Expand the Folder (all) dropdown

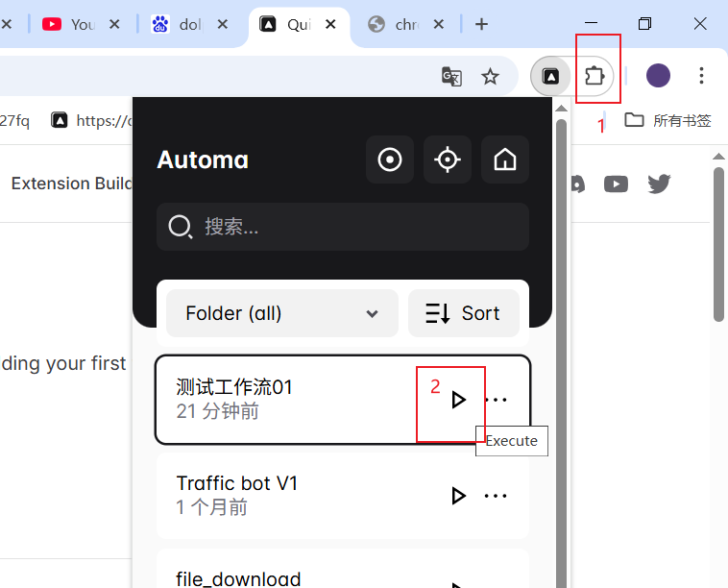click(281, 313)
